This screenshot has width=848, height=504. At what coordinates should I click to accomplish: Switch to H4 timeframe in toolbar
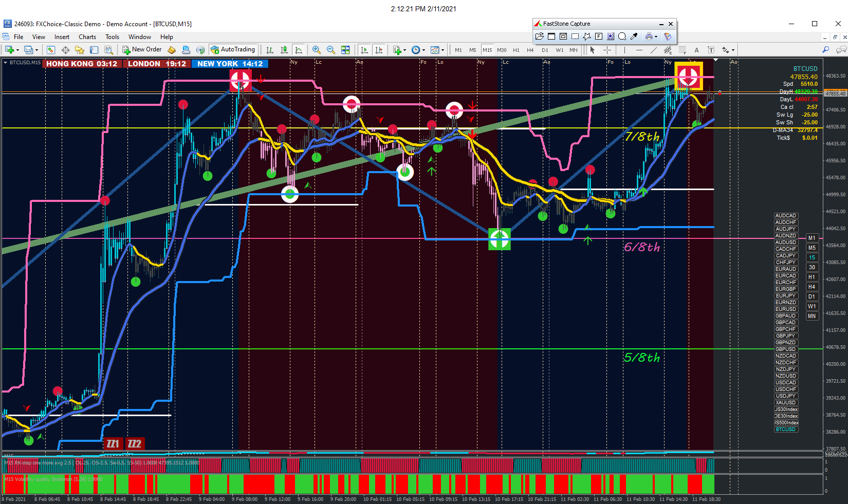pyautogui.click(x=530, y=50)
